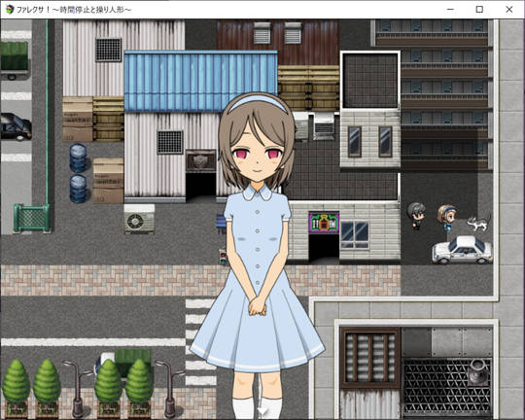Click the rusty barred window at bottom right

(x=370, y=358)
